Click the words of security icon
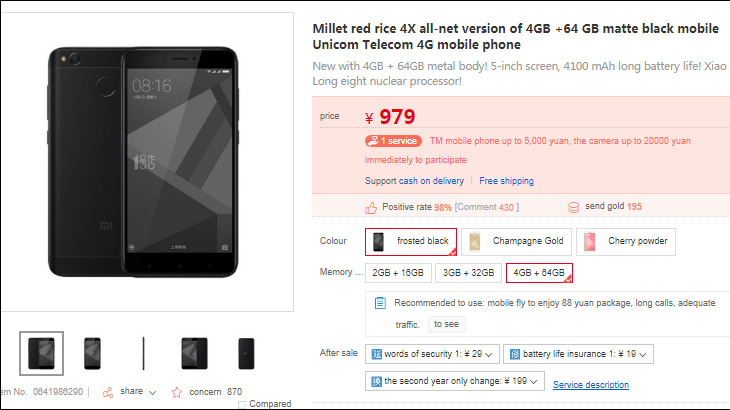 coord(376,354)
